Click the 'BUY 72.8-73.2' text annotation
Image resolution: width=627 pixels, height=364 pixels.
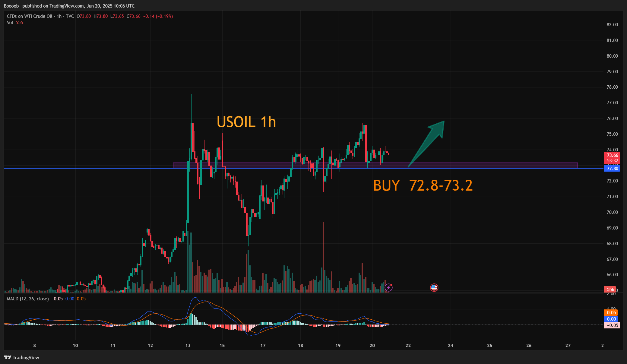pos(423,185)
